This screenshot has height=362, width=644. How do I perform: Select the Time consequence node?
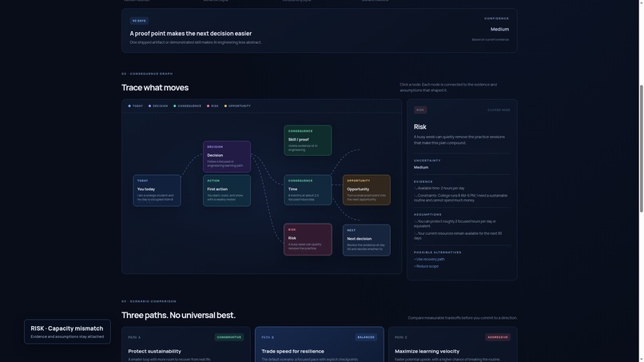click(308, 190)
